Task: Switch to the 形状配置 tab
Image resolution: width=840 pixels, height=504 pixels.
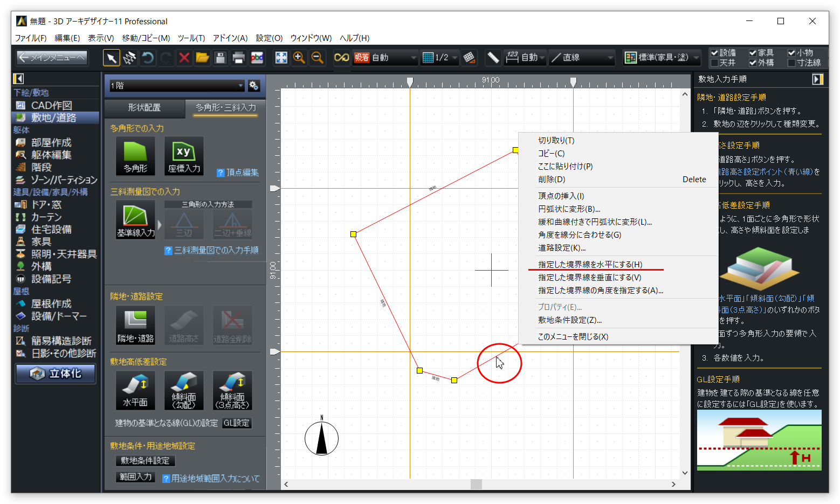Action: (x=144, y=108)
